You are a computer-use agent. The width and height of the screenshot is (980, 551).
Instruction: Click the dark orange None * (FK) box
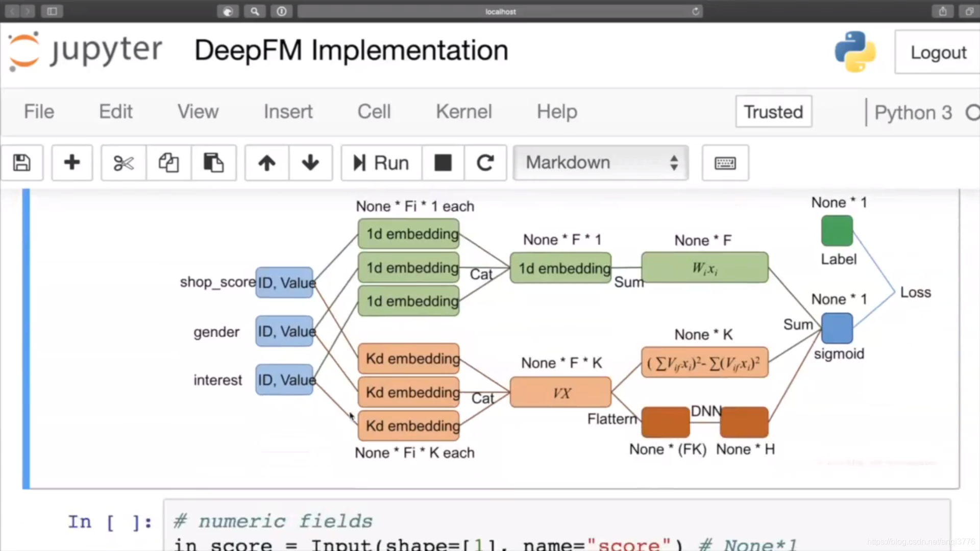point(666,422)
